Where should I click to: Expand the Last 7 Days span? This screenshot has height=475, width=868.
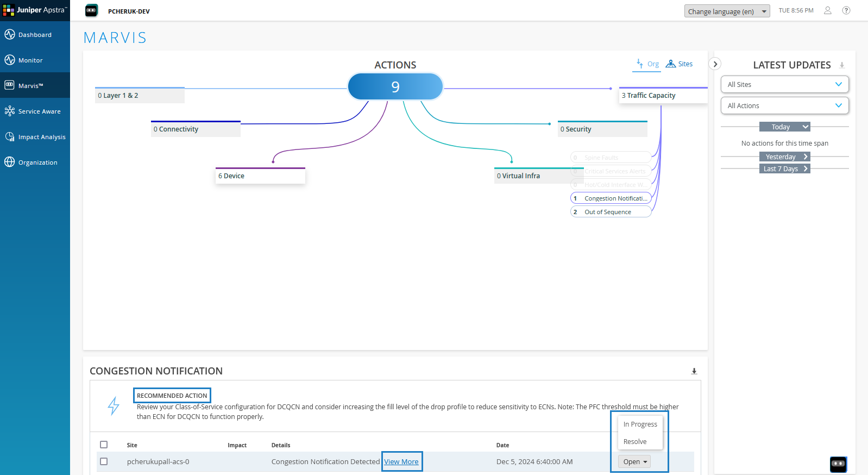[x=784, y=168]
